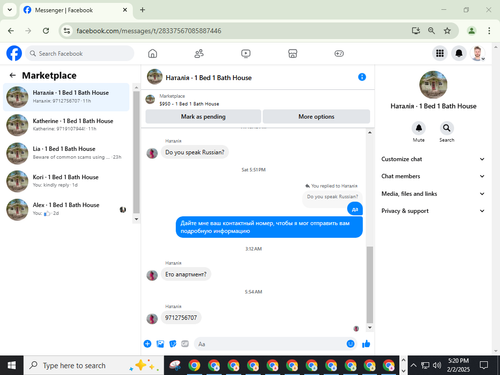Open a new browser tab
This screenshot has width=500, height=375.
click(x=142, y=10)
